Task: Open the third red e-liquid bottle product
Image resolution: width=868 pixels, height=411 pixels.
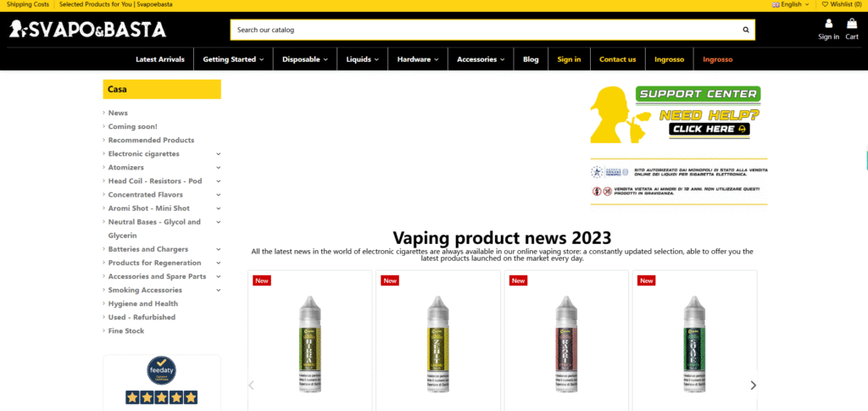Action: [x=565, y=344]
